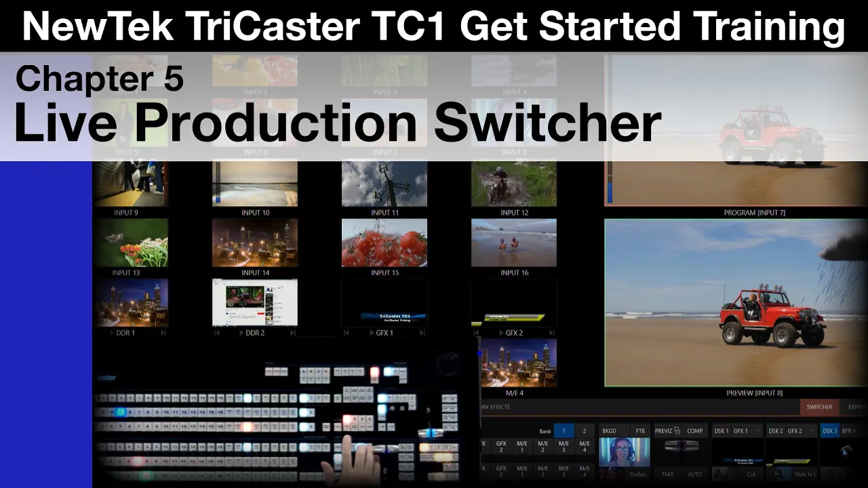Click the INPUT 15 tomatoes thumbnail

tap(384, 243)
